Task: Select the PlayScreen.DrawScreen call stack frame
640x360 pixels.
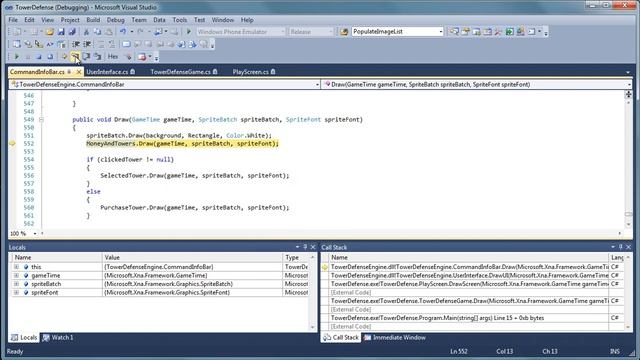Action: (x=469, y=284)
